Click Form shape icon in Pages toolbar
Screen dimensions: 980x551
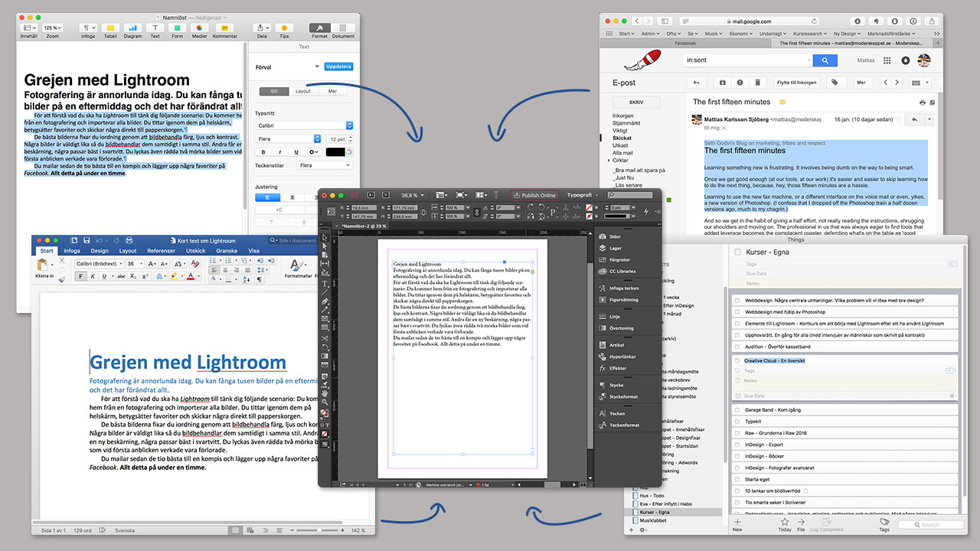[178, 28]
